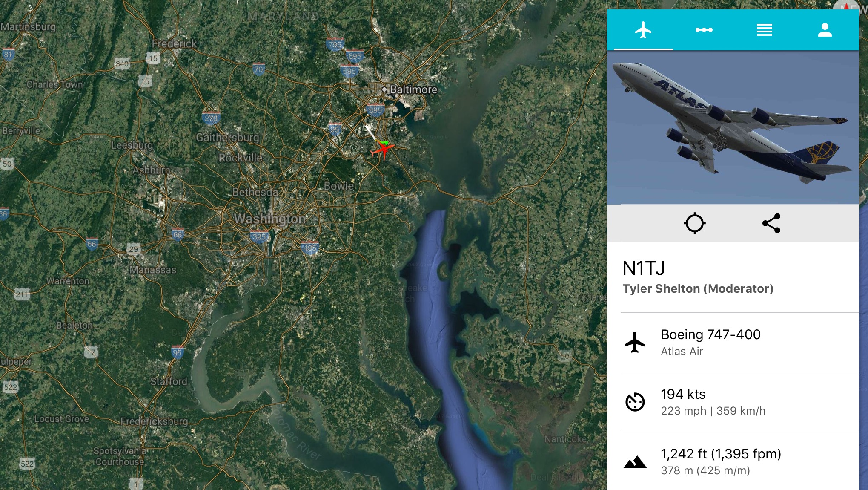Tap the share icon

[771, 223]
